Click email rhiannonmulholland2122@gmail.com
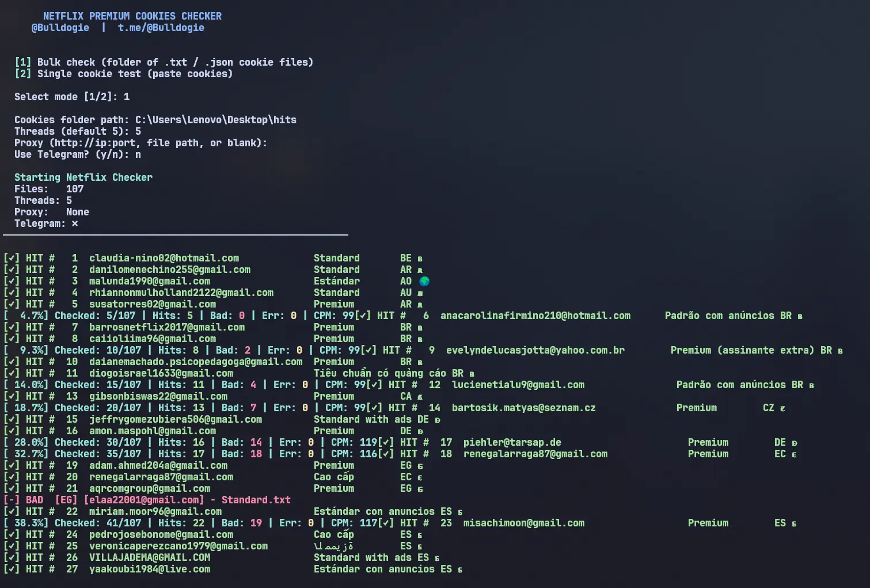This screenshot has width=870, height=588. point(181,293)
